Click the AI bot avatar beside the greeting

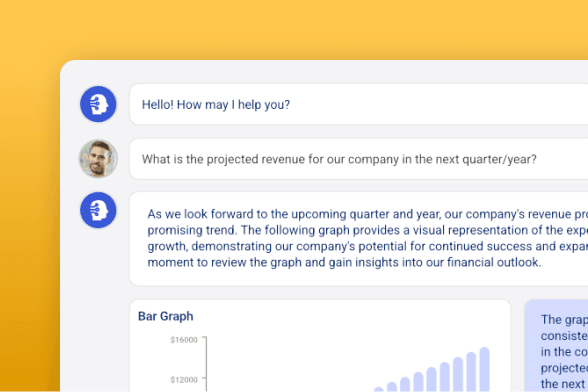tap(98, 104)
